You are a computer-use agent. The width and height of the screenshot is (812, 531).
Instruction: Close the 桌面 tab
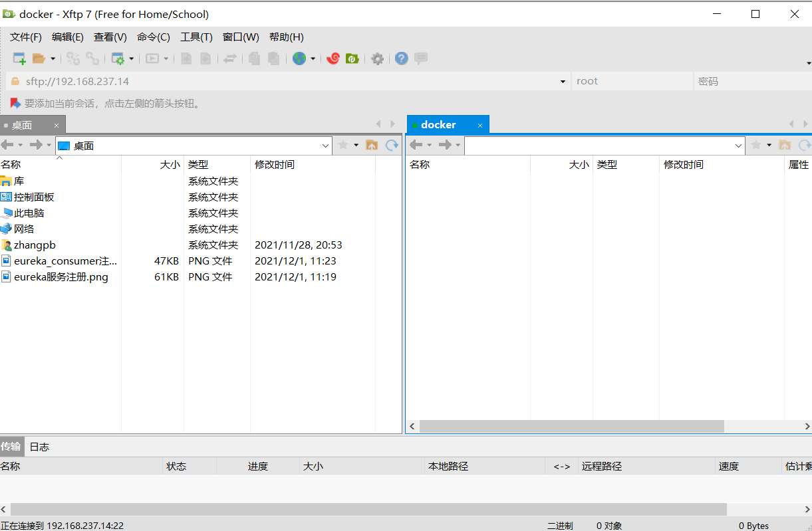coord(57,125)
